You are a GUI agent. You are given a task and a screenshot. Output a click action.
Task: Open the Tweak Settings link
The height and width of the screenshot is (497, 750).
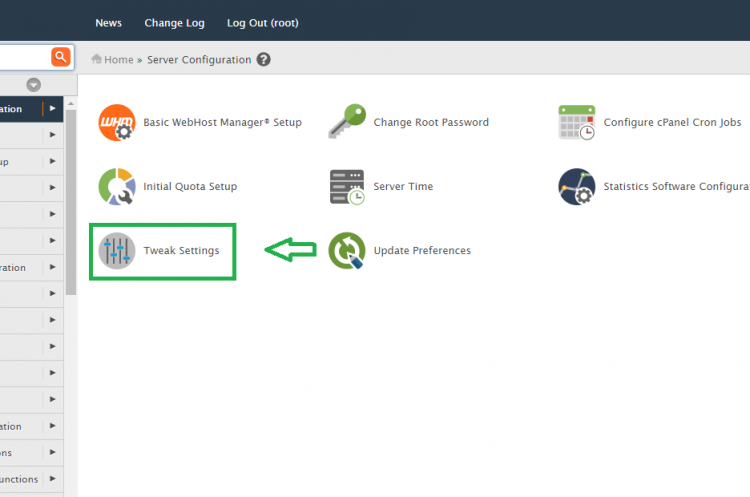(181, 251)
